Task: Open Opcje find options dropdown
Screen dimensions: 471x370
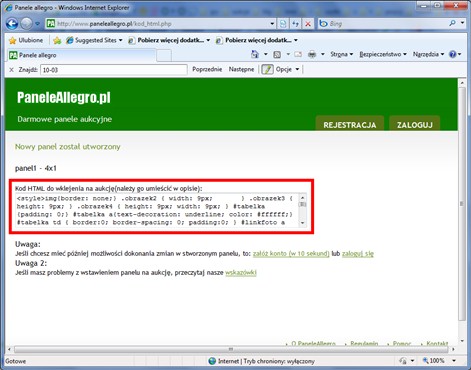Action: click(x=287, y=69)
